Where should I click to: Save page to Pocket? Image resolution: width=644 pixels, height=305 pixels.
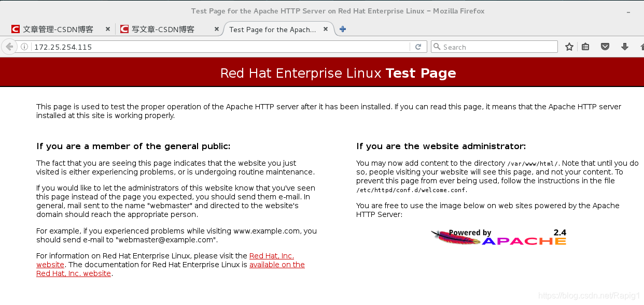pos(605,47)
